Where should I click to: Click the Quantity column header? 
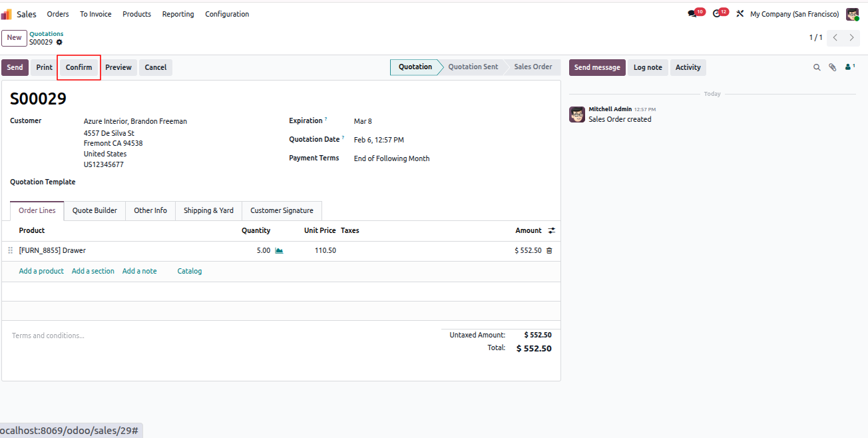click(x=256, y=230)
